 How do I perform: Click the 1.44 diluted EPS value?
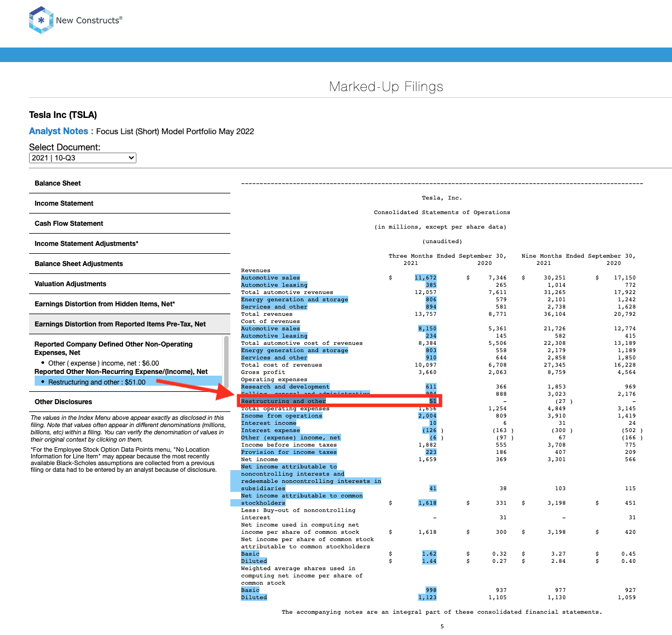click(429, 561)
